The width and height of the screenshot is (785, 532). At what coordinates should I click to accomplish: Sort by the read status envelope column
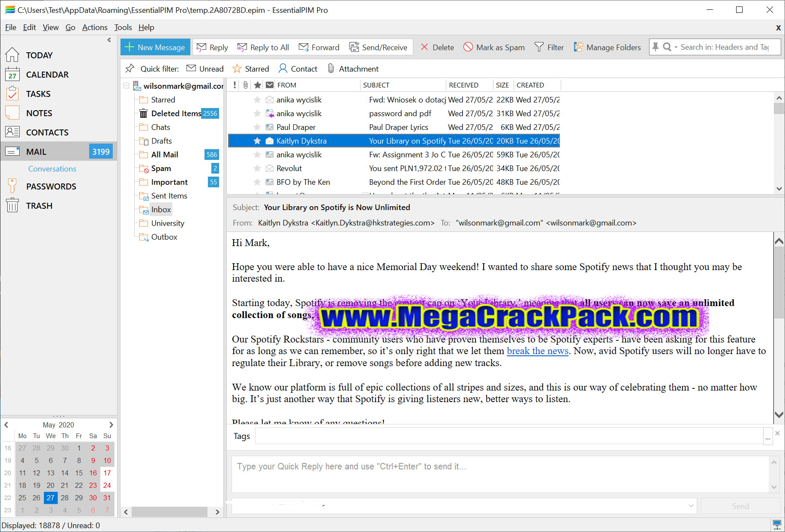(270, 85)
